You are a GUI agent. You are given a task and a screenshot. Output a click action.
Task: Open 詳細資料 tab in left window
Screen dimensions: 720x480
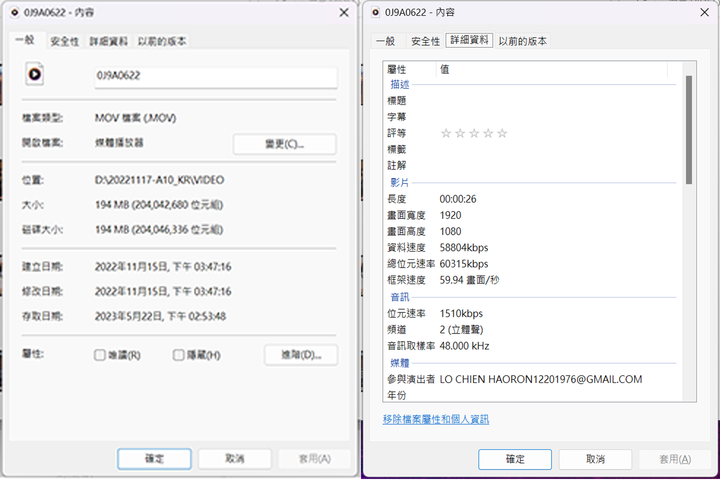coord(108,41)
